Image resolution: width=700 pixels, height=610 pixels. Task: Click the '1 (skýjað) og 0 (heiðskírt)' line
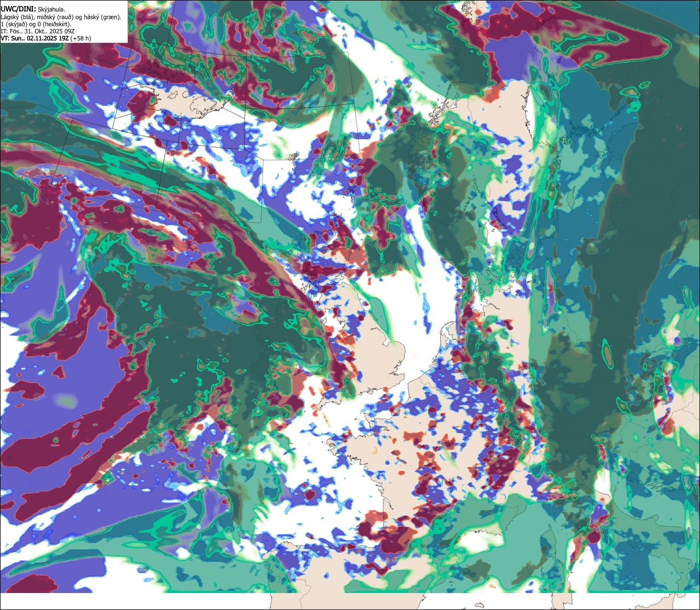[36, 24]
